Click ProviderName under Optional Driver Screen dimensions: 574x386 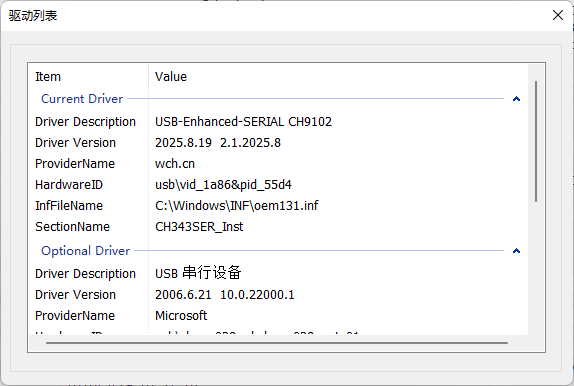(x=75, y=316)
